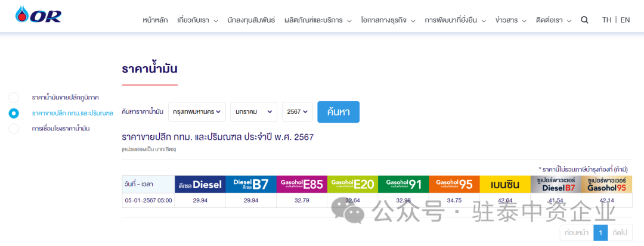The image size is (644, 246).
Task: Open the กรุงเทพมหานคร province dropdown
Action: click(197, 111)
